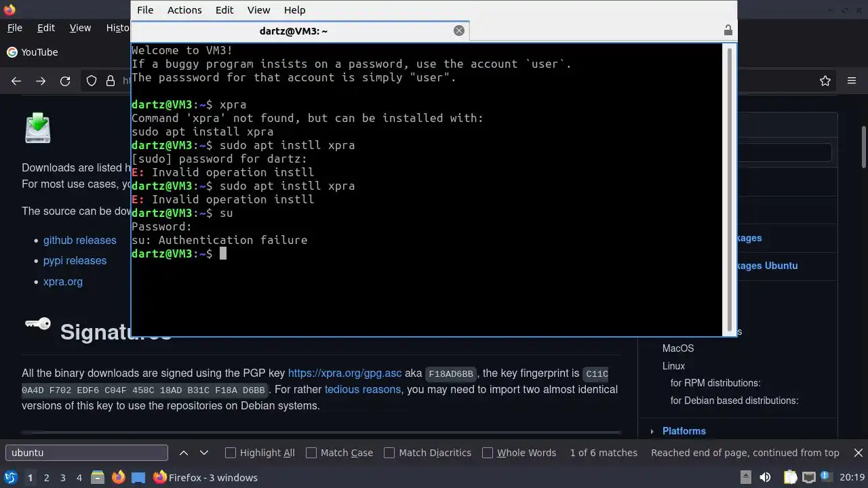868x488 pixels.
Task: Click the find bar search field
Action: tap(87, 453)
